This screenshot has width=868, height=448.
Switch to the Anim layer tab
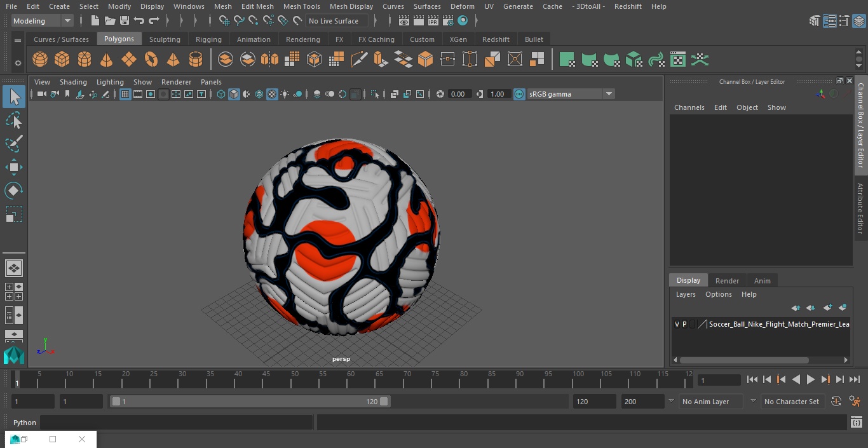pos(762,281)
